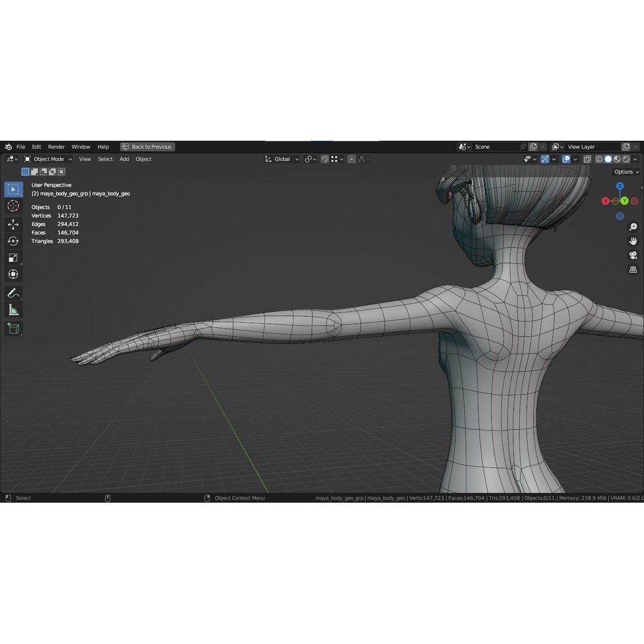Expand the sidebar arrow at viewport edge
The width and height of the screenshot is (644, 644).
pyautogui.click(x=642, y=188)
